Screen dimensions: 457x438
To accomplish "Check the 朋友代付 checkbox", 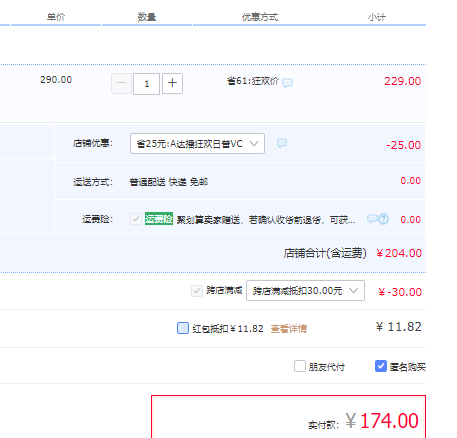I will [300, 366].
